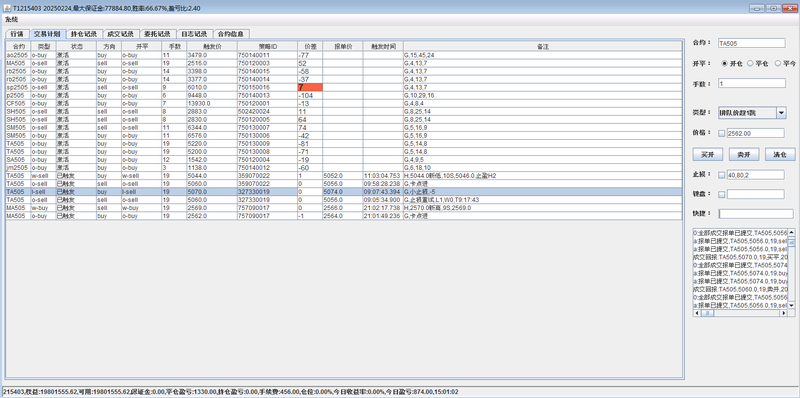The height and width of the screenshot is (398, 800).
Task: Switch to the 持仓记录 tab
Action: (x=83, y=34)
